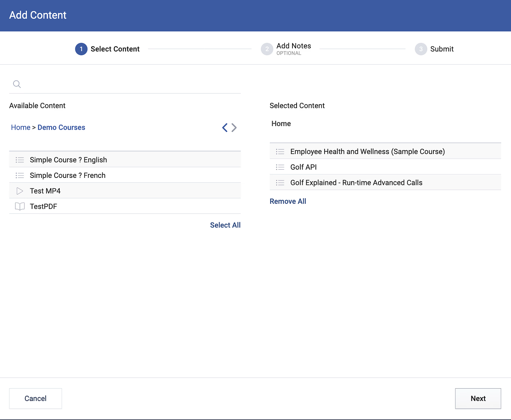This screenshot has width=511, height=420.
Task: Select Simple Course ? French row
Action: 125,175
